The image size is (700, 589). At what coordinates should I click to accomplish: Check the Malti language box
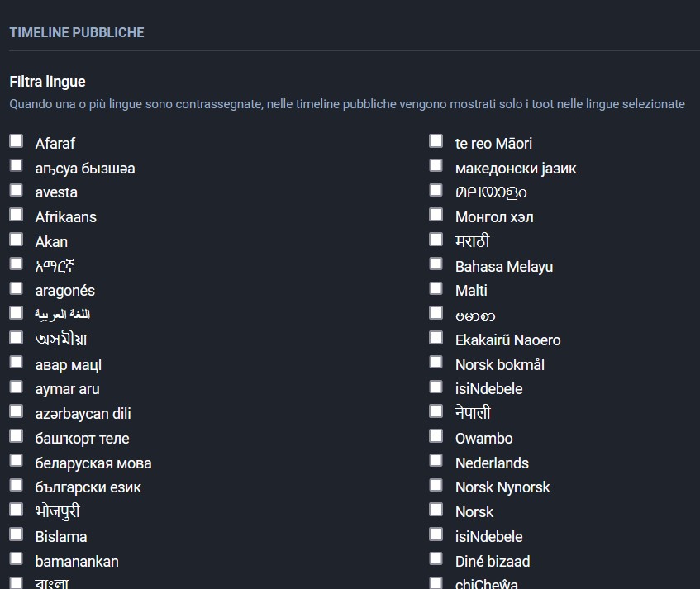click(x=436, y=287)
